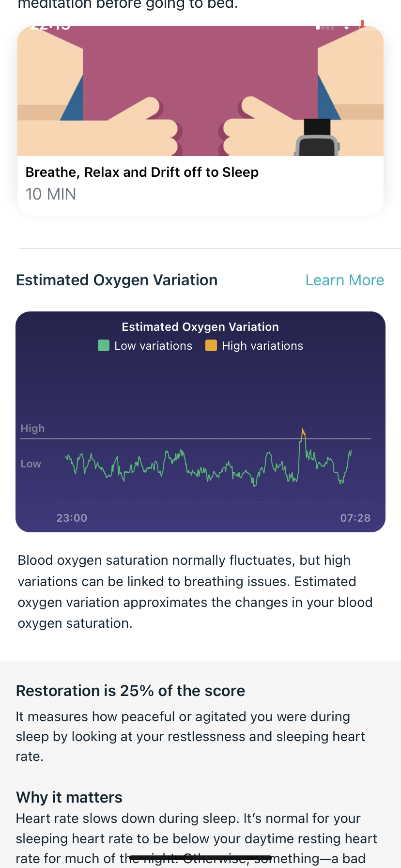Click the 23:00 start time label

(72, 518)
